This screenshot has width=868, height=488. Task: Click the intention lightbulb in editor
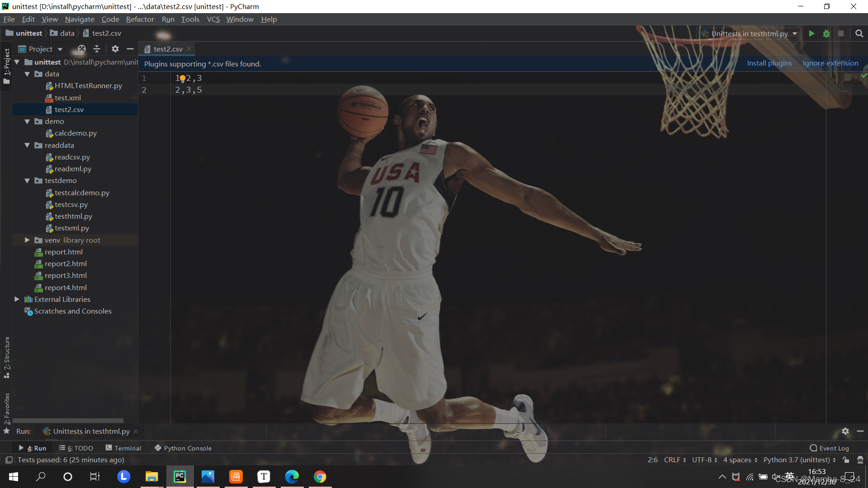(182, 79)
